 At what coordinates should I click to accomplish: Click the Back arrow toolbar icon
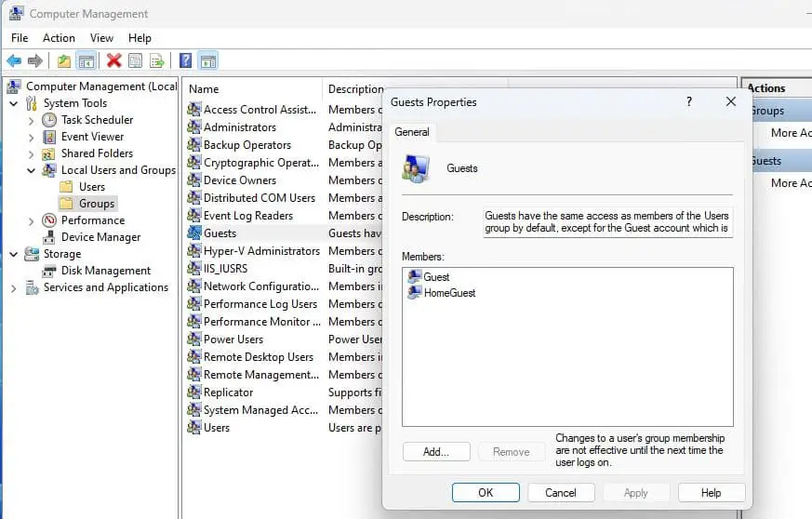click(14, 61)
